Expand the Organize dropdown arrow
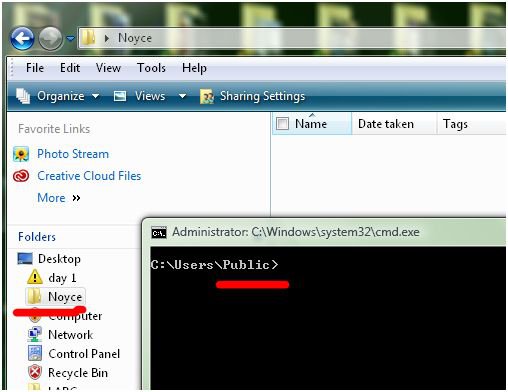Screen dimensions: 508x392 95,96
